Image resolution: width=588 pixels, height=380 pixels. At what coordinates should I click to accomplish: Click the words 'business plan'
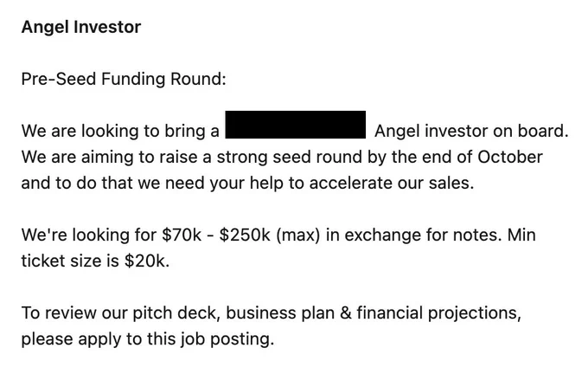click(280, 313)
